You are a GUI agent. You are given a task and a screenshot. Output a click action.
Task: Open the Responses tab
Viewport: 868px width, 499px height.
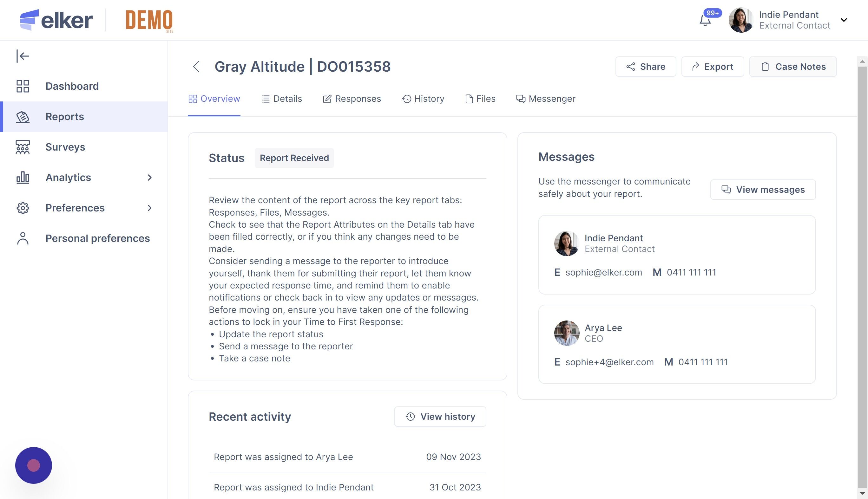point(352,99)
